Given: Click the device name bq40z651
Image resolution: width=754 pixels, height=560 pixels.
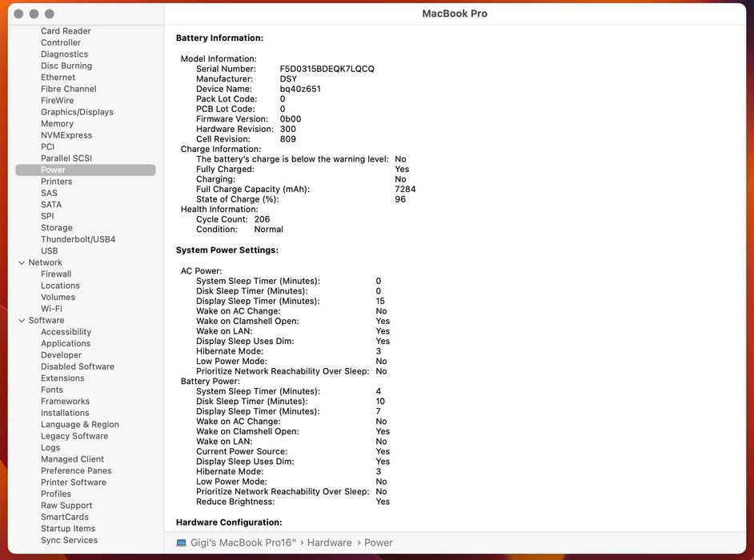Looking at the screenshot, I should (x=300, y=89).
